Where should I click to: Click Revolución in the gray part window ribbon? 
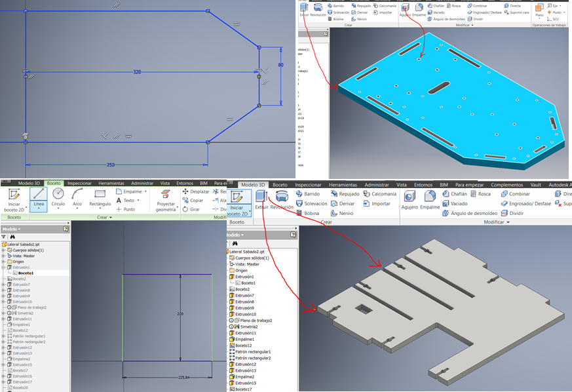click(282, 201)
